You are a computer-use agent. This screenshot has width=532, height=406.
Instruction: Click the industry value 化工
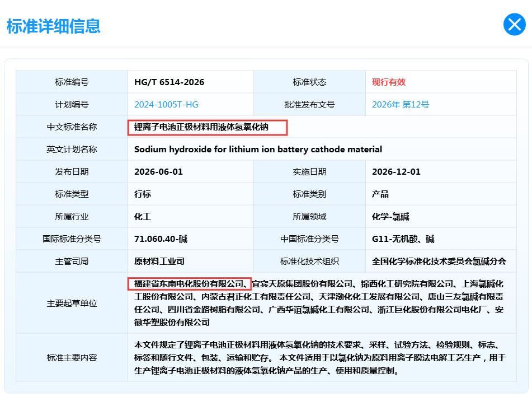143,217
